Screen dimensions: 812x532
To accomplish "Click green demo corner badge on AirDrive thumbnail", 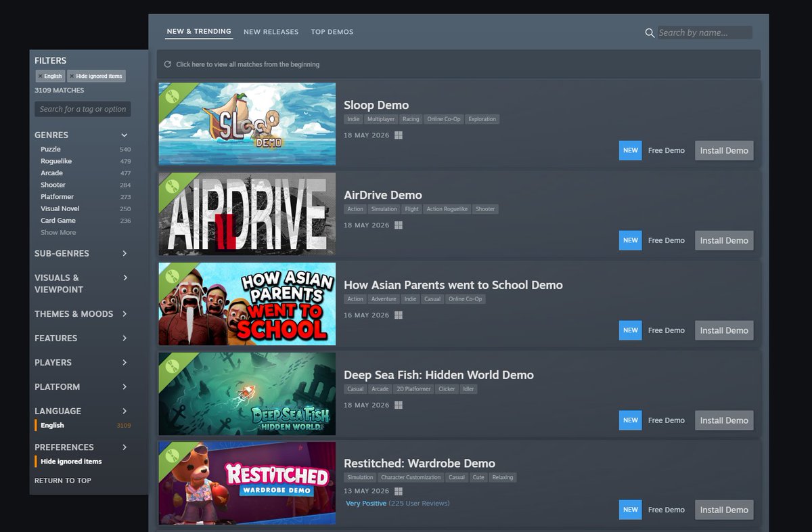I will 173,186.
